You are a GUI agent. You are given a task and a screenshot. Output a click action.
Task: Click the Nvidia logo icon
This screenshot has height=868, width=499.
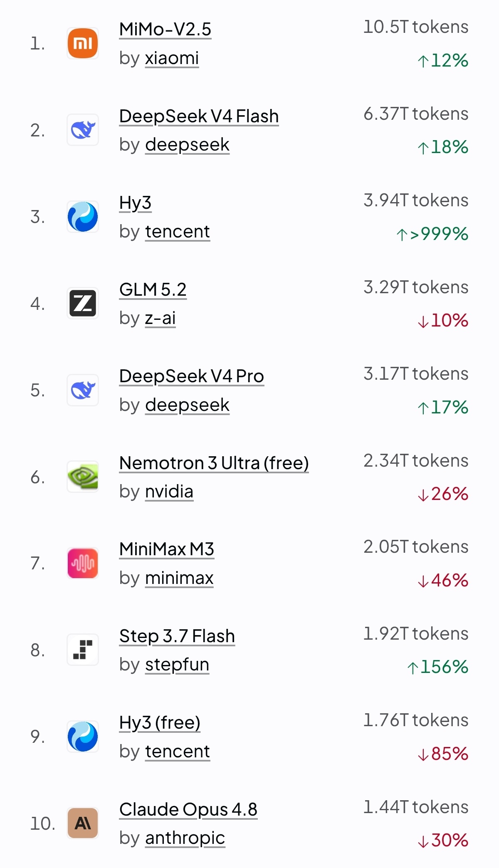(x=83, y=477)
